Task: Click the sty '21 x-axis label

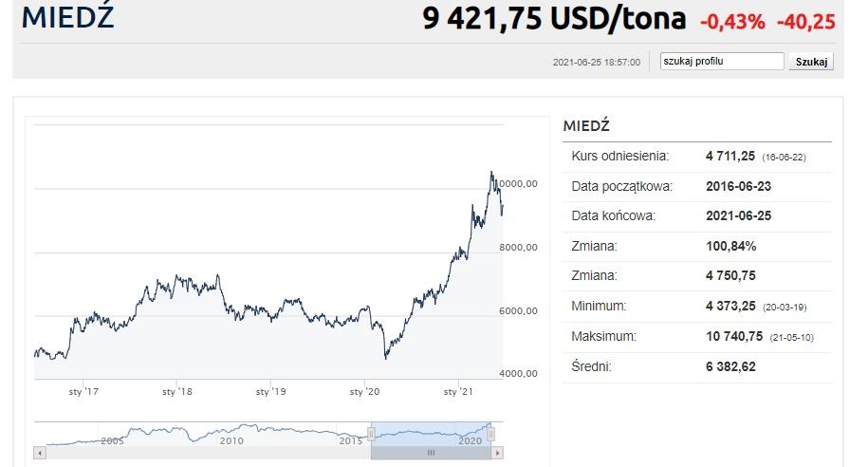Action: click(459, 391)
